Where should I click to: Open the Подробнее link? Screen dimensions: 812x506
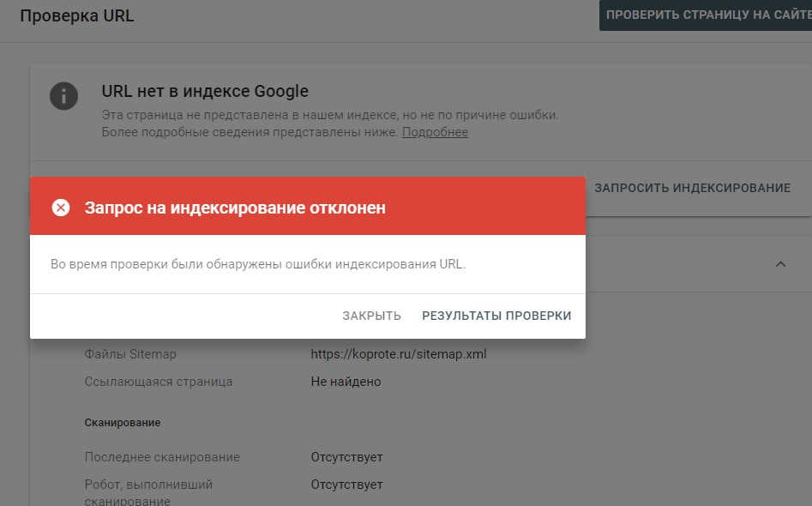click(435, 132)
